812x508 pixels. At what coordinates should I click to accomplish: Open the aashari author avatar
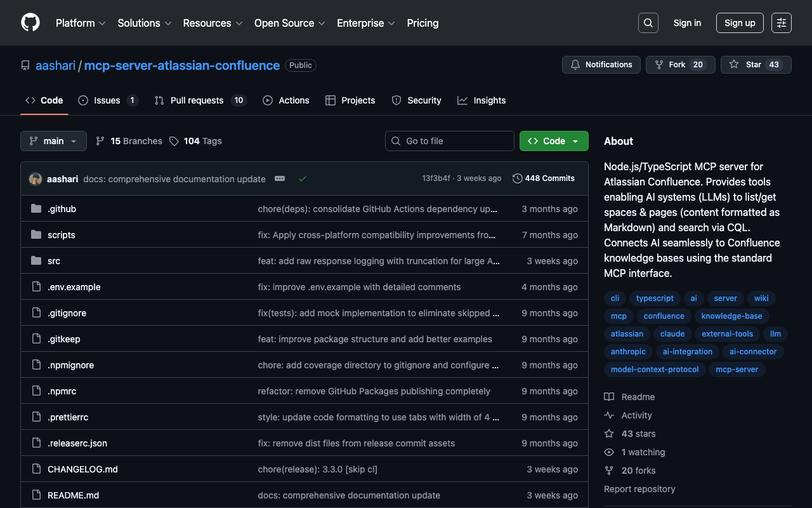pyautogui.click(x=36, y=178)
